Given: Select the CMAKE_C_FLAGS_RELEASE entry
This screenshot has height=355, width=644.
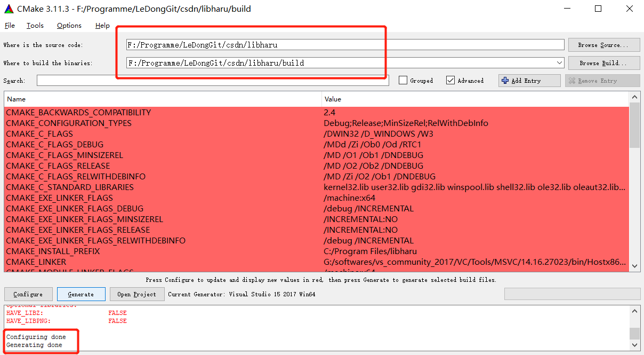Looking at the screenshot, I should coord(59,166).
